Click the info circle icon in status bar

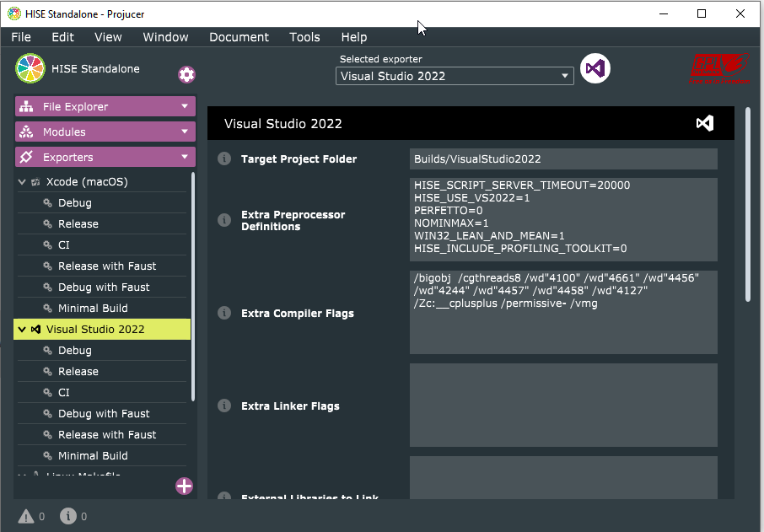(x=67, y=516)
